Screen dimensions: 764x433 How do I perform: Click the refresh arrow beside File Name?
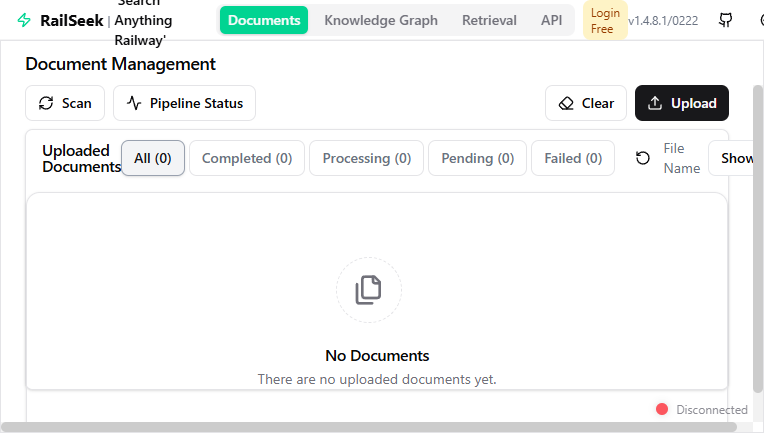pos(643,158)
